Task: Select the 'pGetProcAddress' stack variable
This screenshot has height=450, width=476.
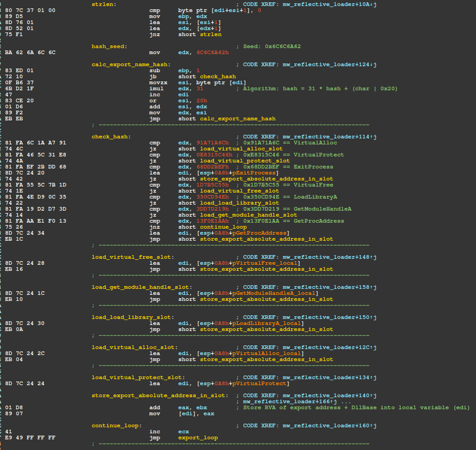Action: 259,233
